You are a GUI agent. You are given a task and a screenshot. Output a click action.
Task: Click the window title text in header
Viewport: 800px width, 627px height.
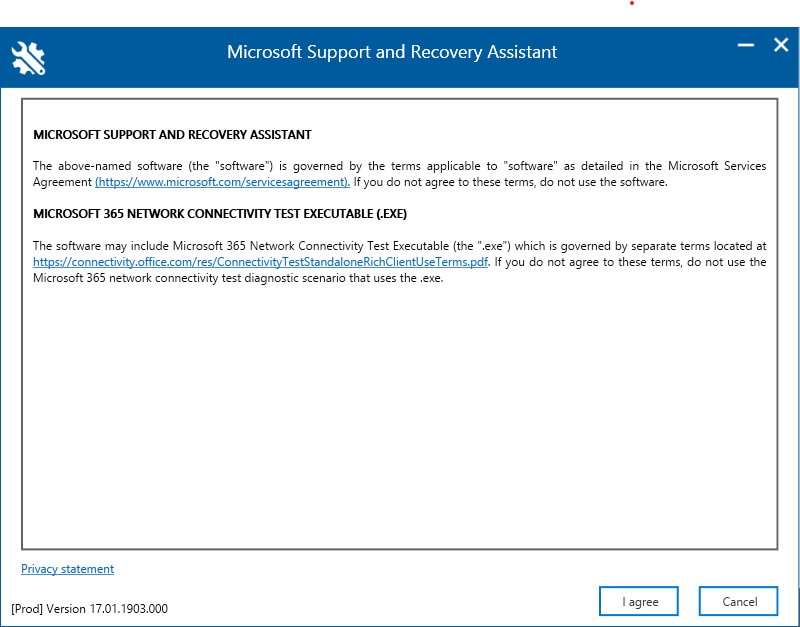pyautogui.click(x=392, y=52)
